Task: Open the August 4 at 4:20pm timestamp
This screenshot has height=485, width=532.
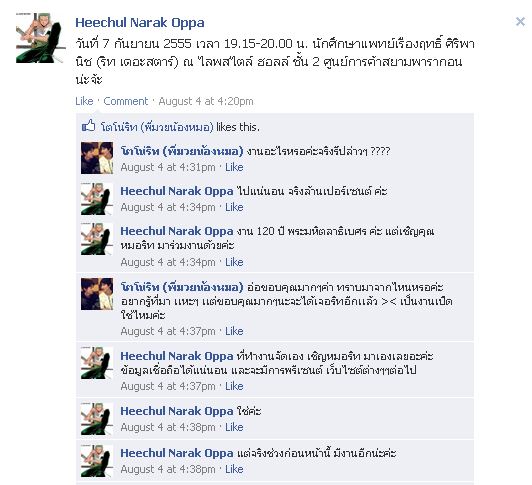Action: click(x=206, y=101)
